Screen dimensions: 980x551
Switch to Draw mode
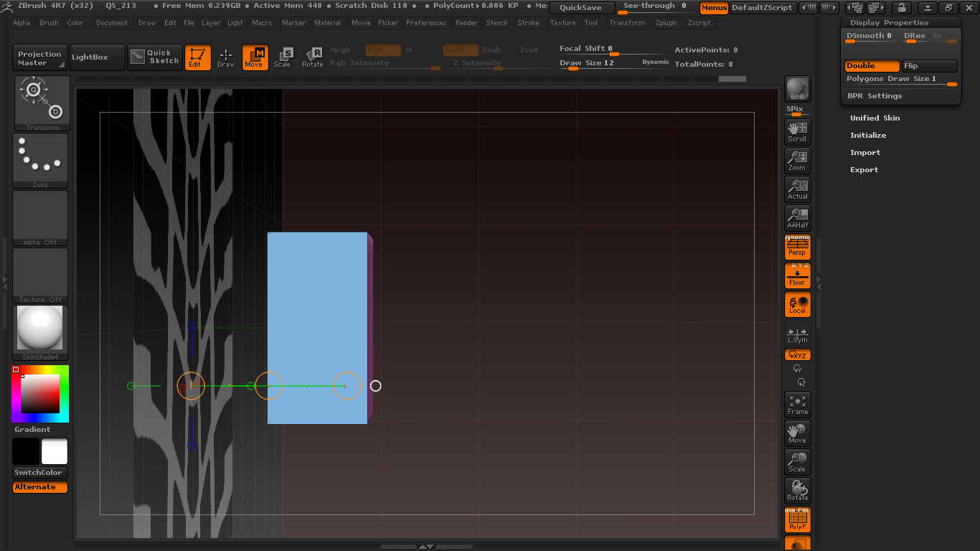(x=226, y=57)
